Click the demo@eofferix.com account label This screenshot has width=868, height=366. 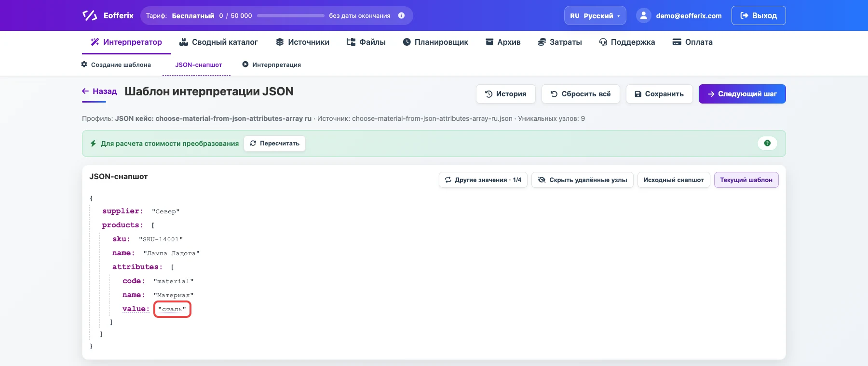coord(689,15)
